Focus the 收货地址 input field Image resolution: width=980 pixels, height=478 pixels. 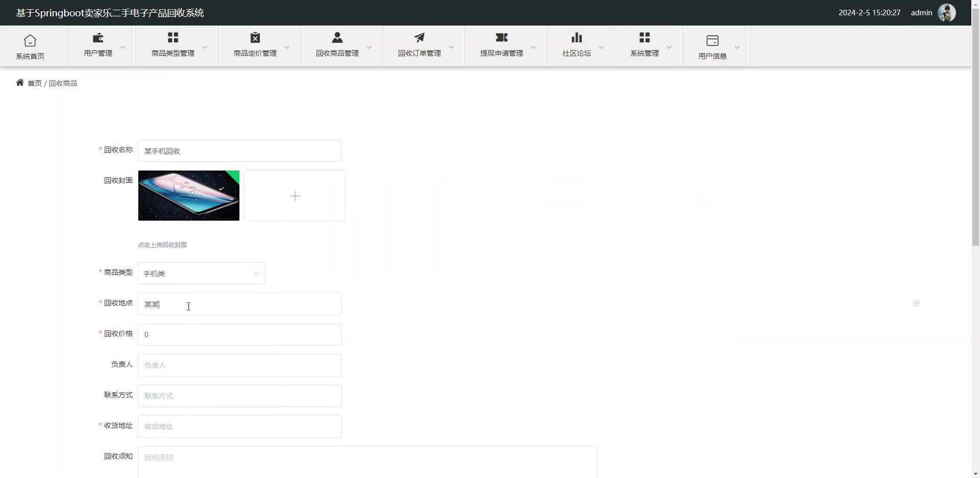pyautogui.click(x=240, y=426)
